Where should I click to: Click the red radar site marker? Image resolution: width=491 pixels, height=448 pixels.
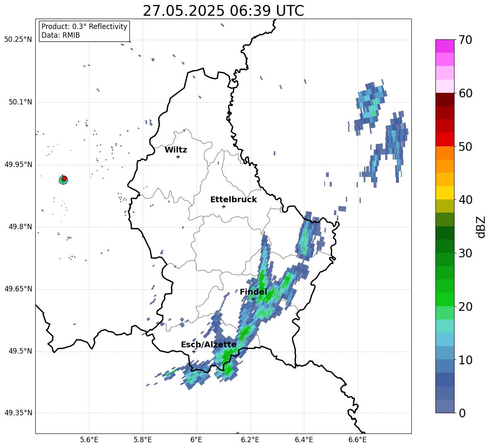coord(64,179)
